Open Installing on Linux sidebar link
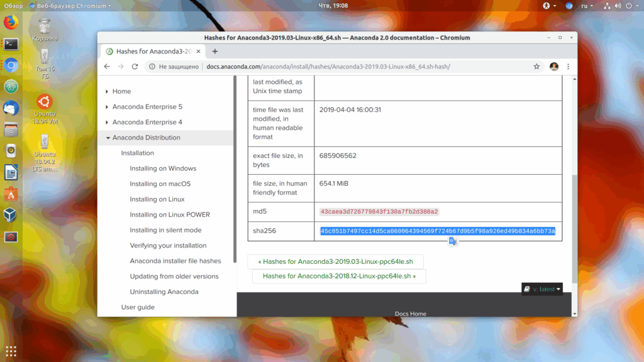The image size is (644, 362). [157, 199]
